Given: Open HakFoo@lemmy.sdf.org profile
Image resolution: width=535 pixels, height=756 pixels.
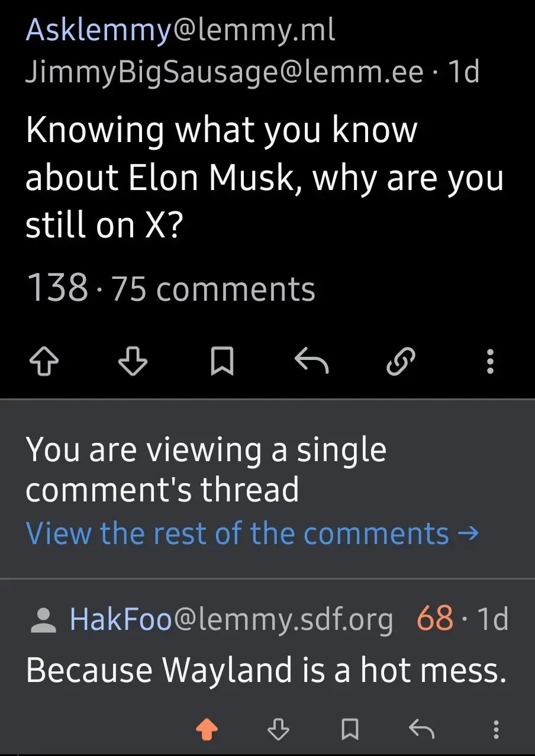Looking at the screenshot, I should tap(231, 619).
